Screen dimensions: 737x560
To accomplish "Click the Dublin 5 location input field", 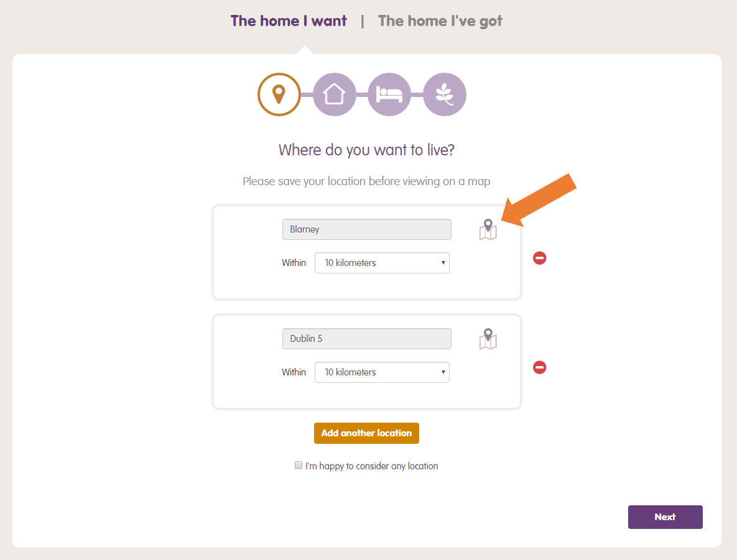I will pyautogui.click(x=366, y=339).
